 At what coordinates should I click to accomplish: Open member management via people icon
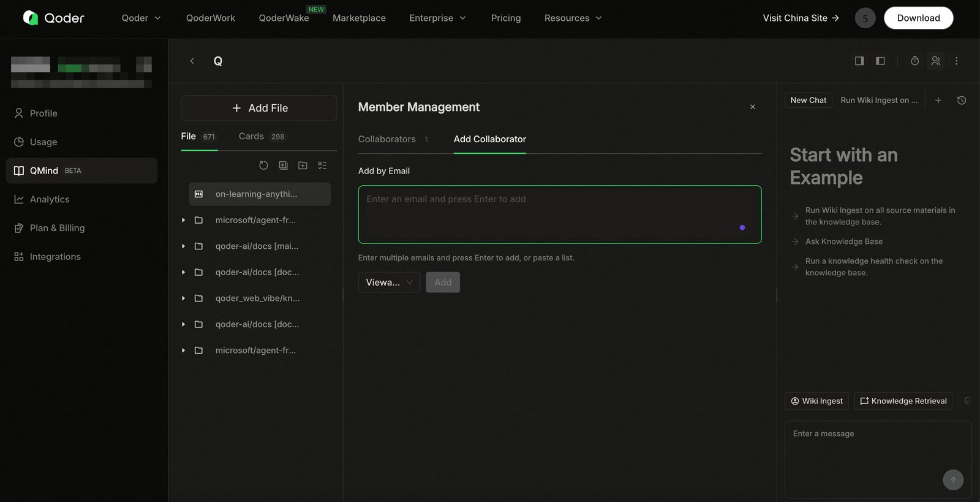936,61
